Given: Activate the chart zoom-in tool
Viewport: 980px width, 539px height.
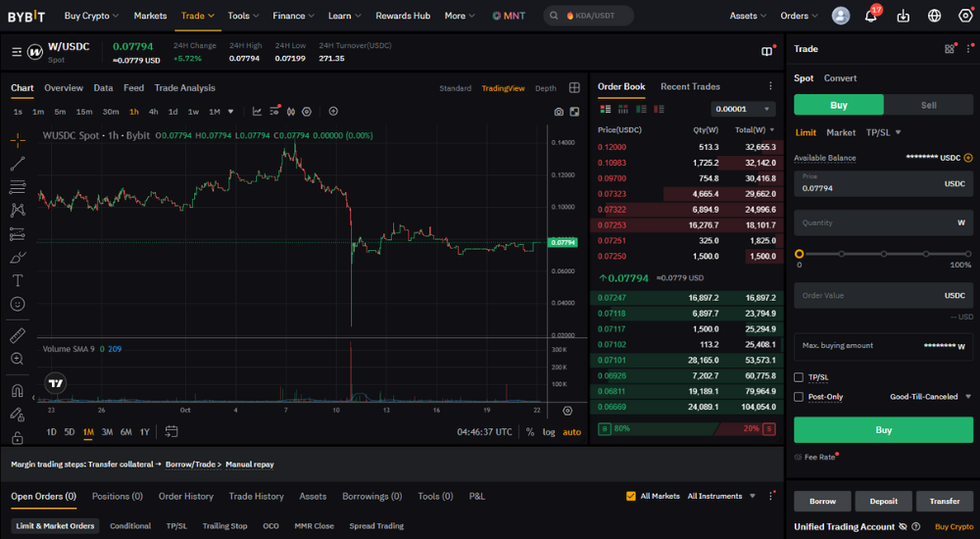Looking at the screenshot, I should click(18, 359).
